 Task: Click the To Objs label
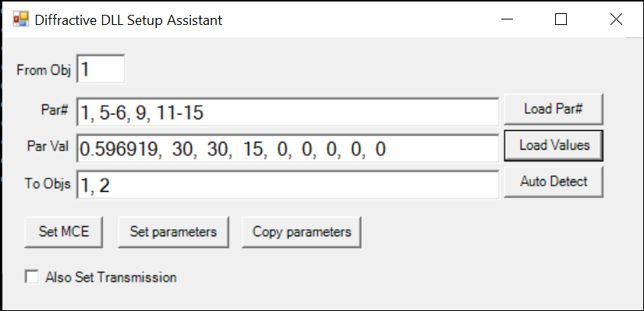coord(48,184)
